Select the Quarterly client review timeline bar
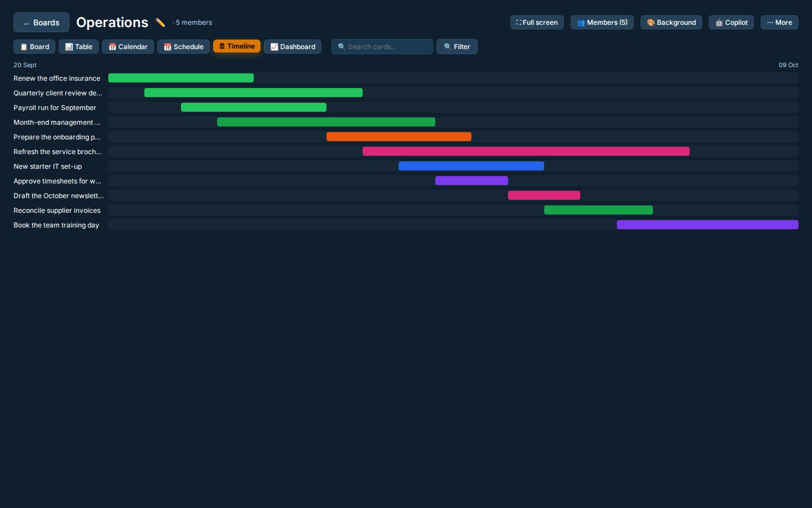 (x=253, y=93)
